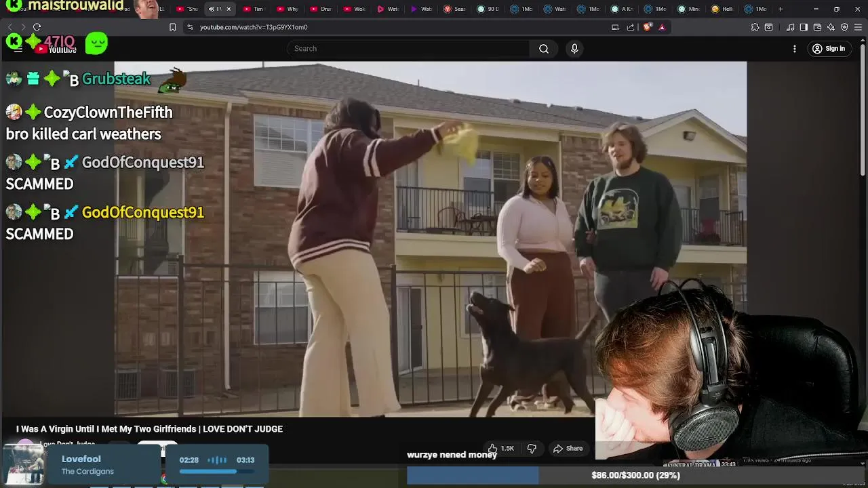868x488 pixels.
Task: Open the browser extensions puzzle icon
Action: 755,27
